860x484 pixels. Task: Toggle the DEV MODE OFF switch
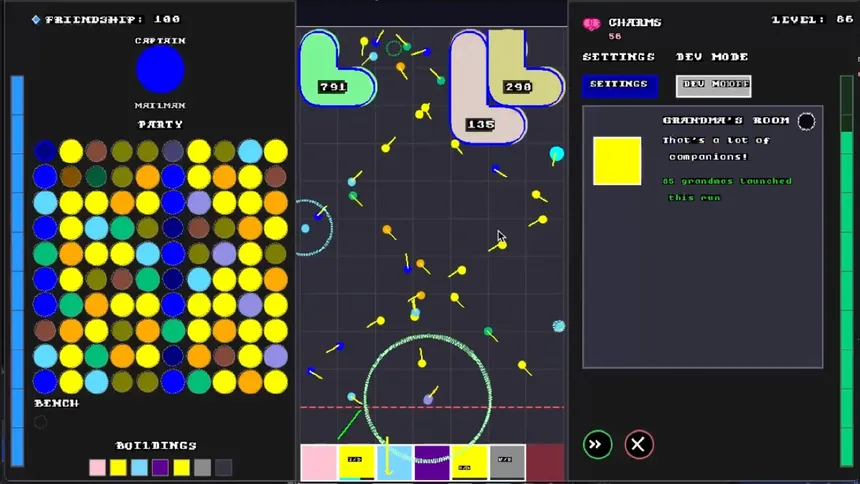point(714,86)
